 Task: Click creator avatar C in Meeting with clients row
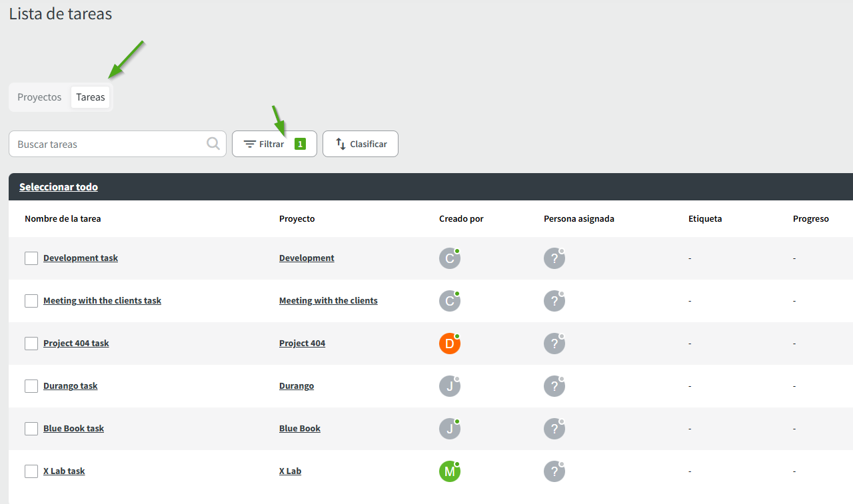coord(450,301)
